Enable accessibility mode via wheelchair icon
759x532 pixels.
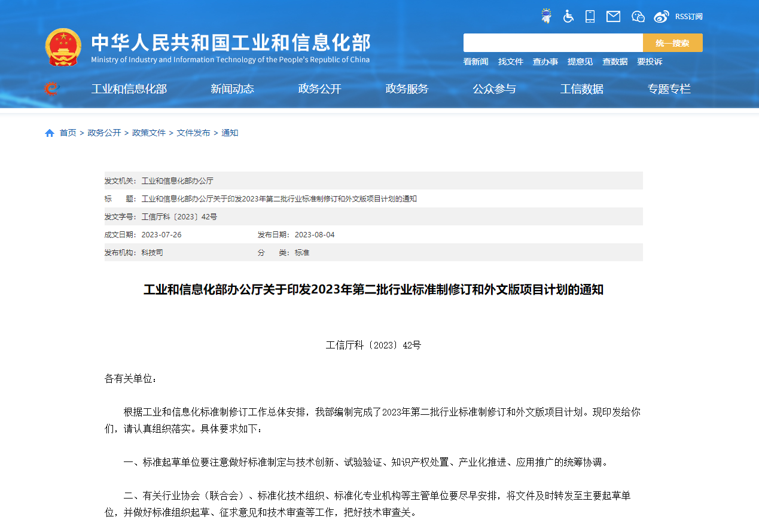coord(568,16)
